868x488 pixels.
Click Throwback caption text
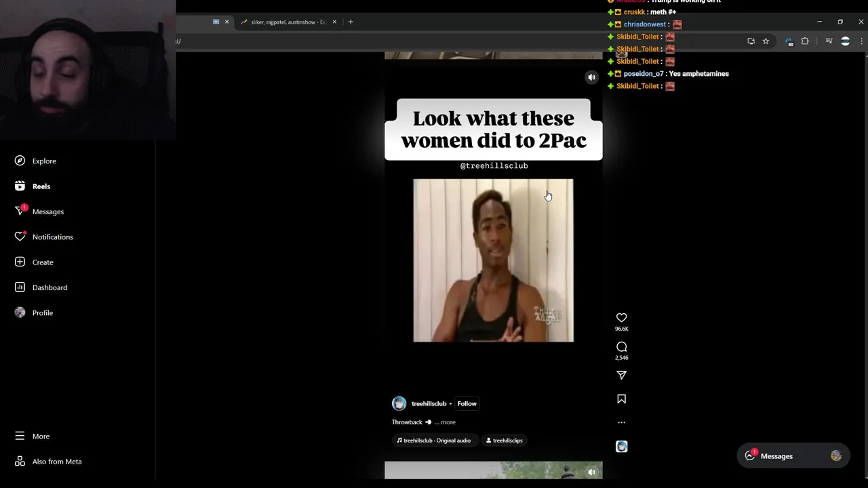point(407,422)
